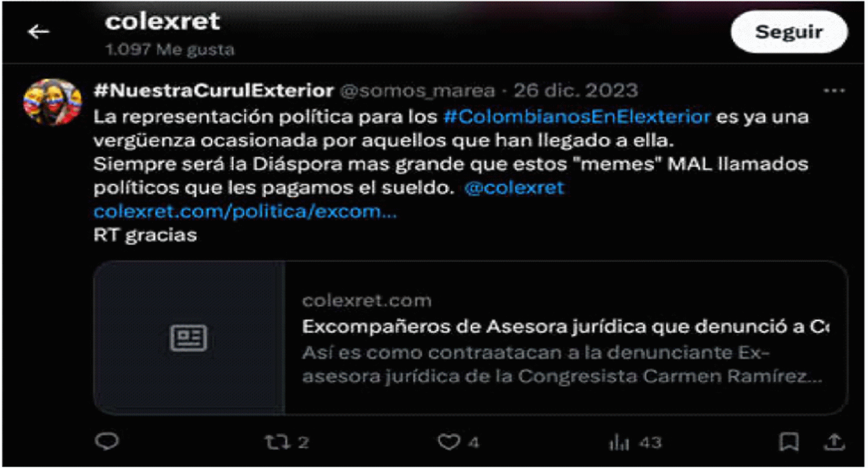This screenshot has height=468, width=868.
Task: Click the Seguir follow button
Action: [x=789, y=32]
